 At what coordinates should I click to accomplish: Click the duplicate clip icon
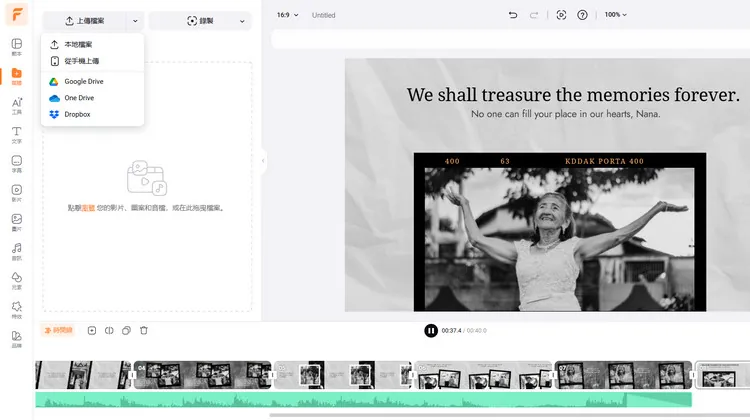126,330
